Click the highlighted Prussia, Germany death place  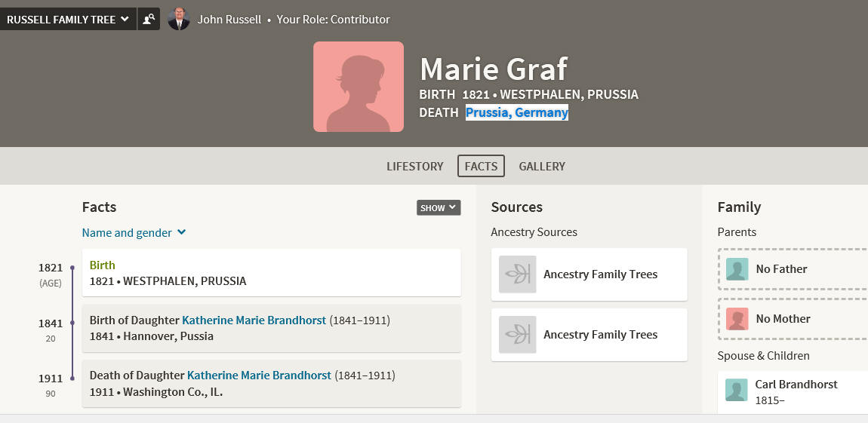[517, 113]
